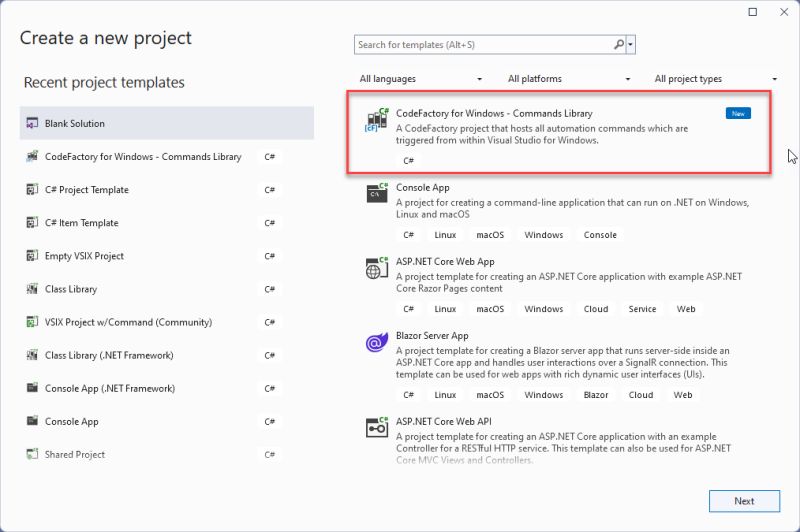This screenshot has height=532, width=800.
Task: Select Class Library (.NET Framework) entry
Action: coord(167,356)
